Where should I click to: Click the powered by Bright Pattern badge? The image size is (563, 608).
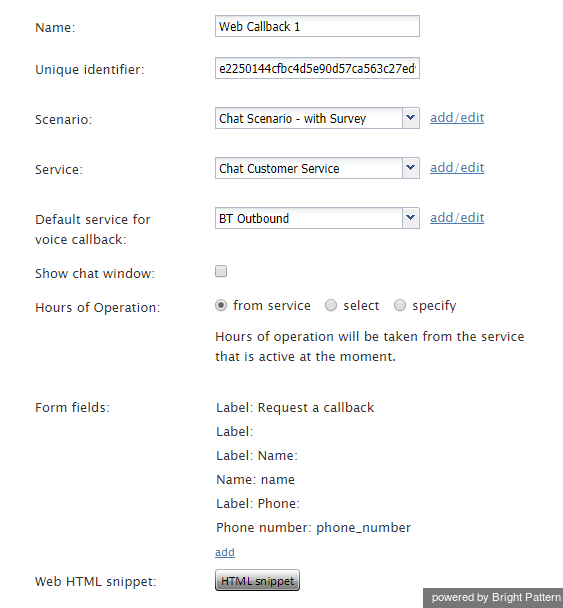[x=493, y=598]
